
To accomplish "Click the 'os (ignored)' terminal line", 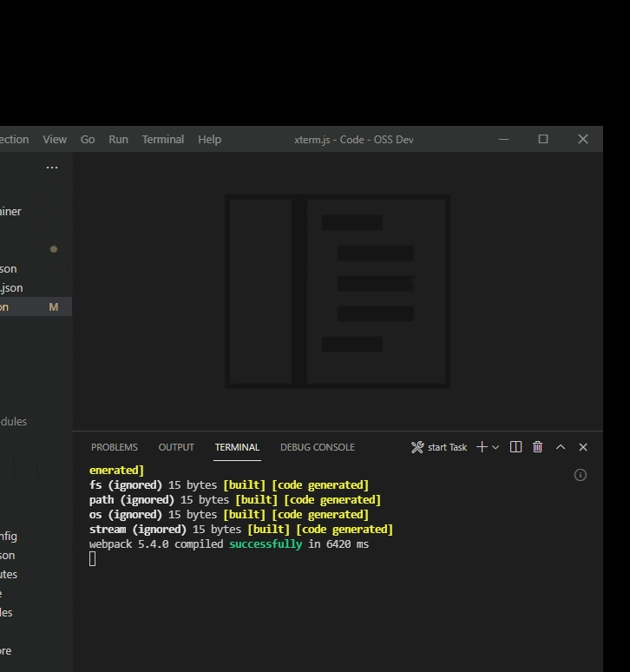I will pos(229,515).
